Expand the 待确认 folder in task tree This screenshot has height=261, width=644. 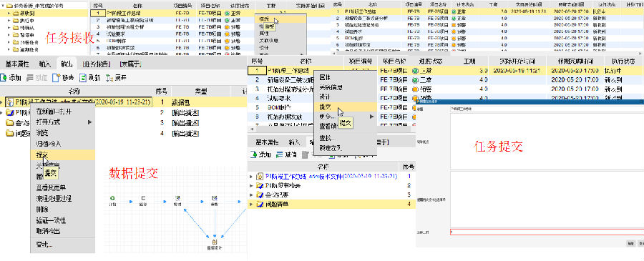coord(9,27)
